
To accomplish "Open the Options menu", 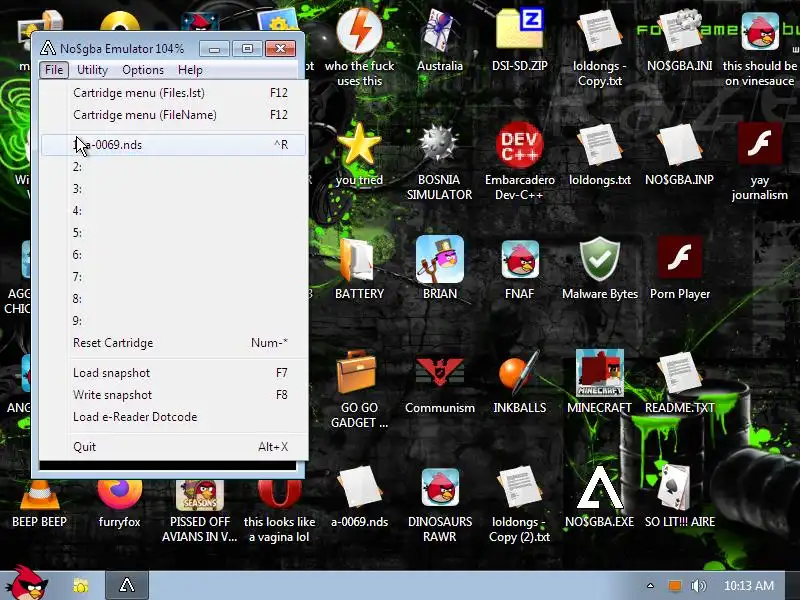I will (x=143, y=70).
